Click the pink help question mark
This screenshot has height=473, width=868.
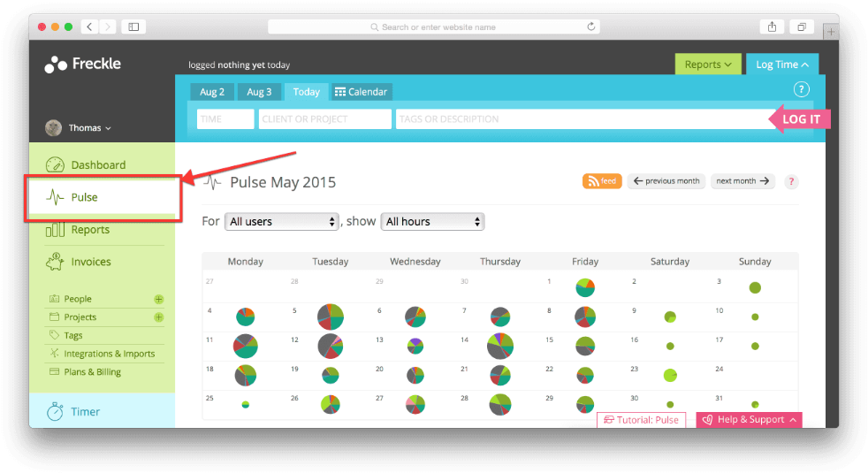791,182
